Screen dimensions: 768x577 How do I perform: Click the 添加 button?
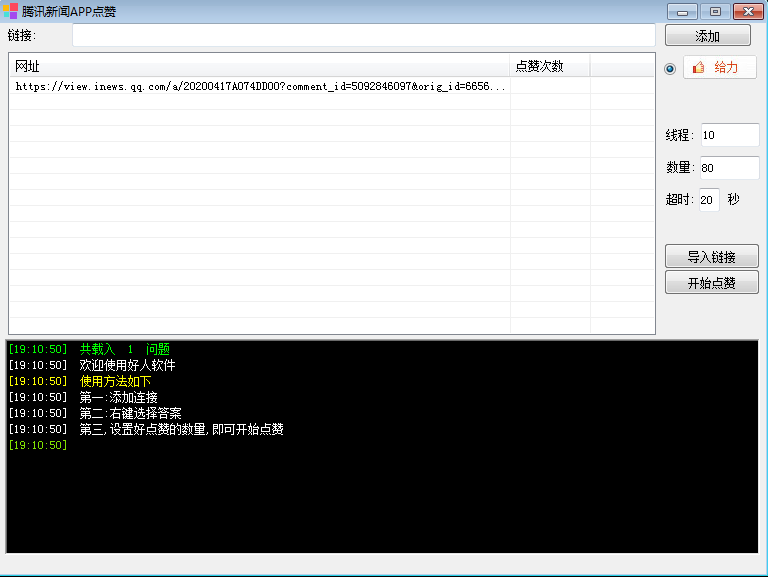[x=707, y=36]
